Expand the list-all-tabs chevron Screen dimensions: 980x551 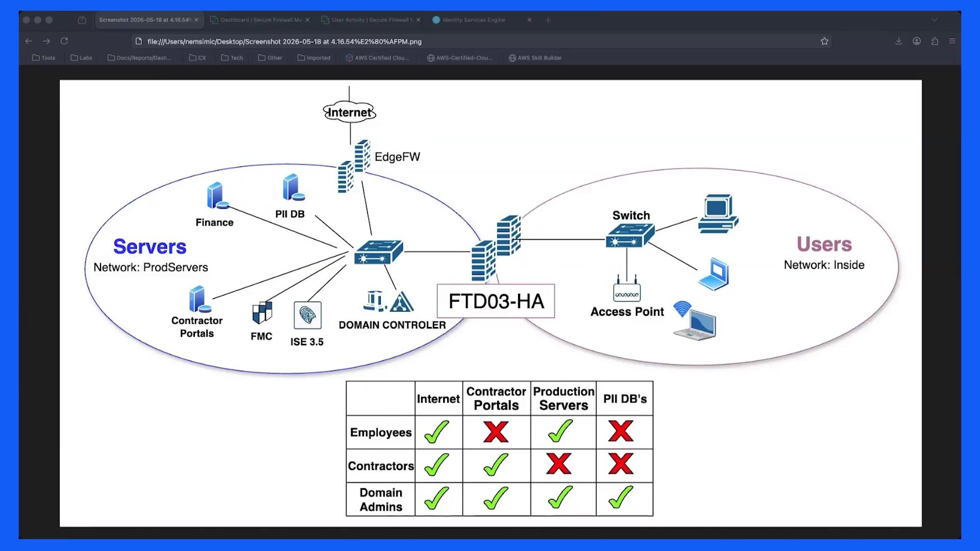pyautogui.click(x=935, y=20)
